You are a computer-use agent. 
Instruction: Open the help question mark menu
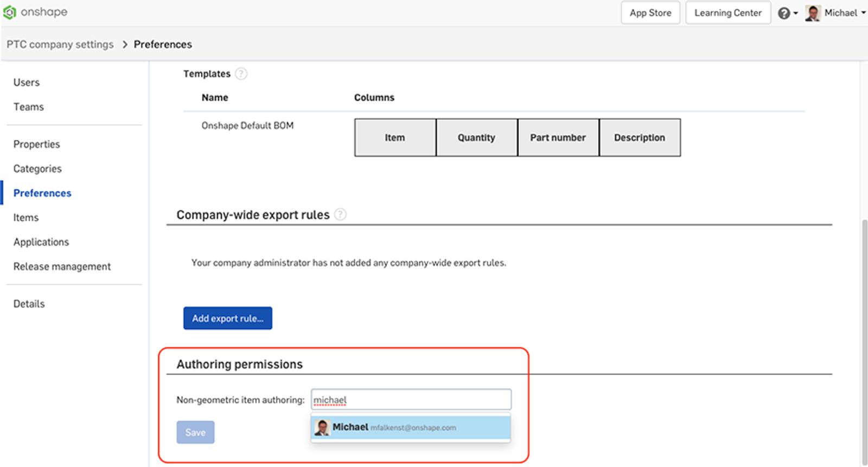(784, 13)
